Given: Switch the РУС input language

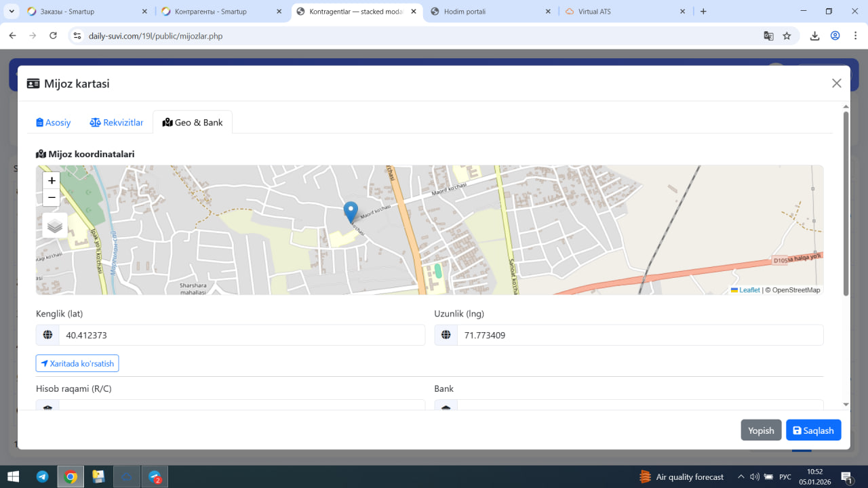Looking at the screenshot, I should [785, 476].
